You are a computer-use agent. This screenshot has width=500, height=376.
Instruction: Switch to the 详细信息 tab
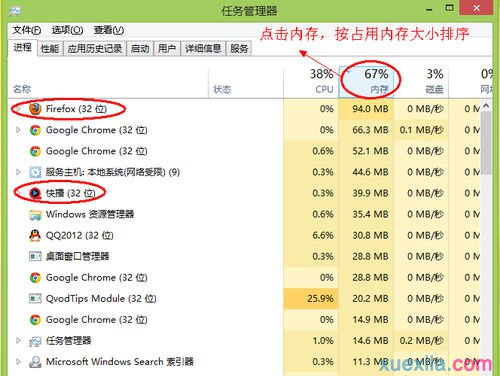coord(203,49)
